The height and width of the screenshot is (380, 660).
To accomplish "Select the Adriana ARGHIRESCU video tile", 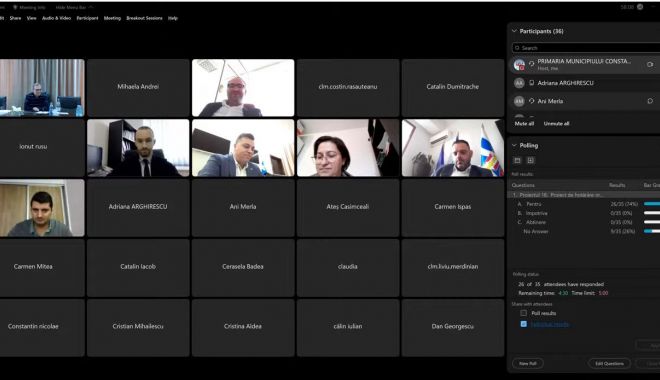I will 138,208.
